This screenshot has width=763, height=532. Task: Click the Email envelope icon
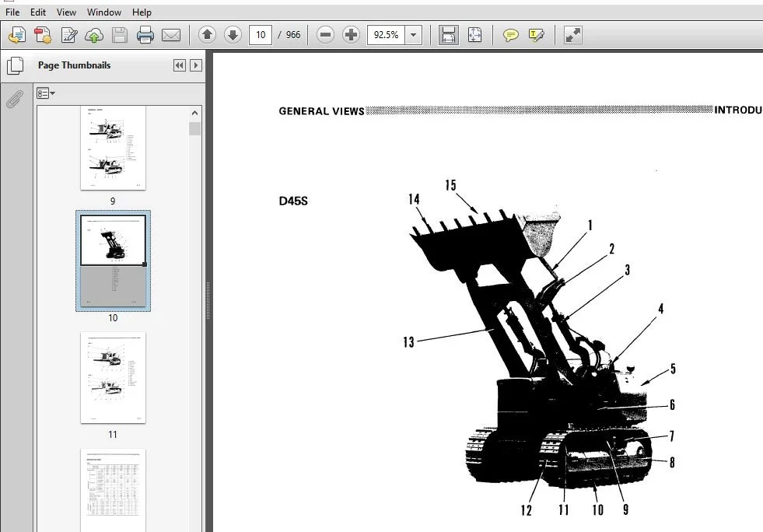tap(171, 35)
